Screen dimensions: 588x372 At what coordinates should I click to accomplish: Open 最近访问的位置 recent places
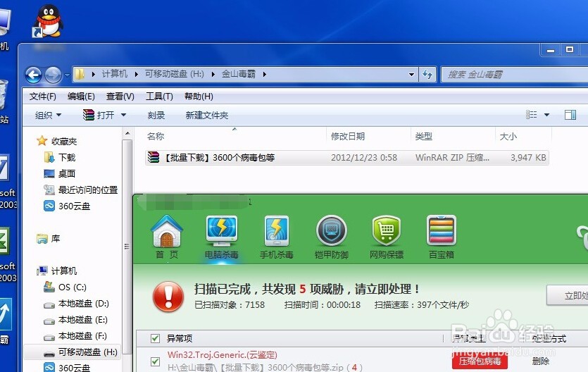(81, 190)
